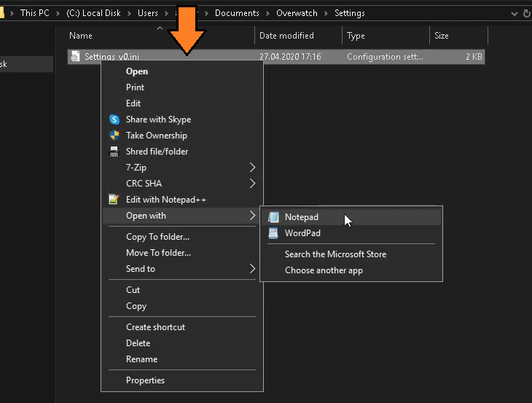Click breadcrumb chevron after Overwatch

coord(326,13)
